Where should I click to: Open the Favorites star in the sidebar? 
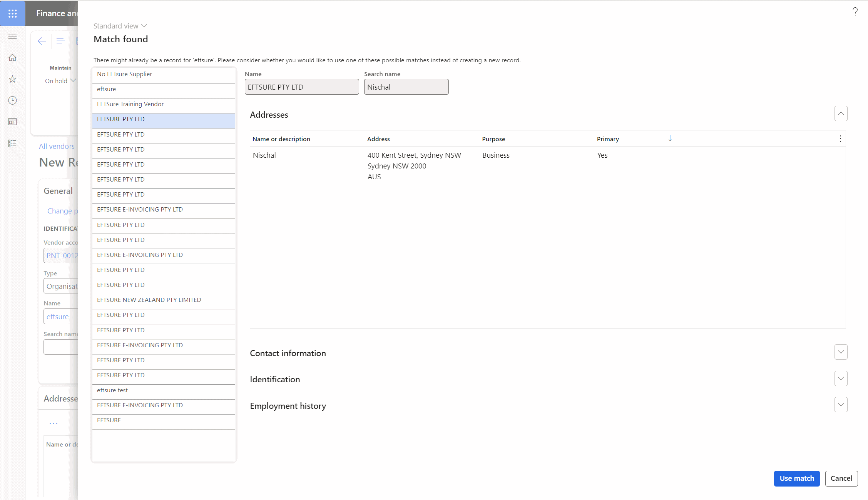click(13, 79)
